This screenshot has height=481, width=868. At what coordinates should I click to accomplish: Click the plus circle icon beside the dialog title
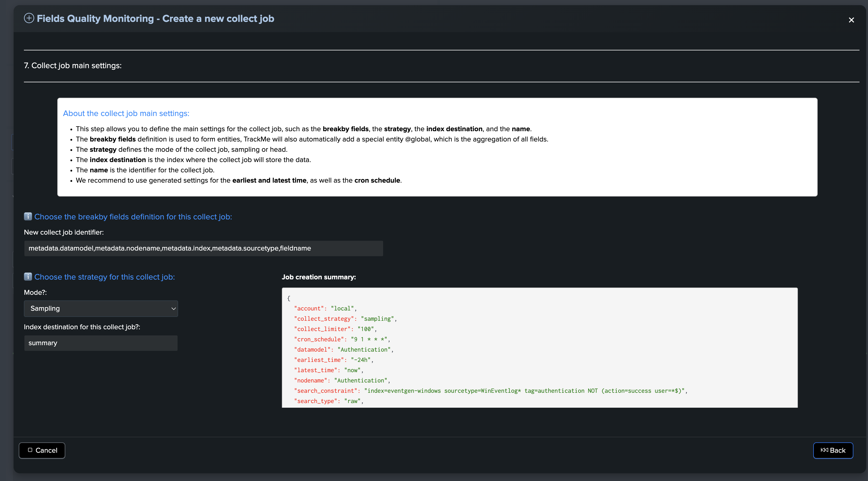coord(29,18)
